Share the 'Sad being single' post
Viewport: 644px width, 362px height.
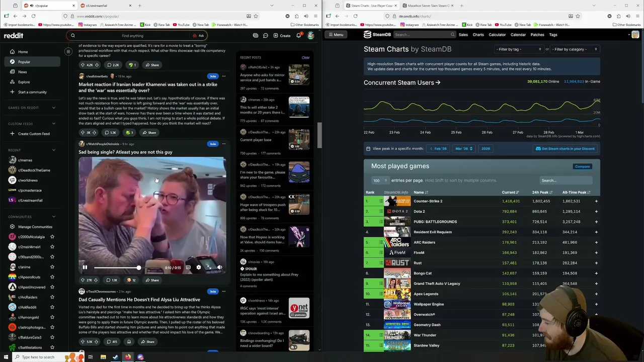(x=152, y=280)
